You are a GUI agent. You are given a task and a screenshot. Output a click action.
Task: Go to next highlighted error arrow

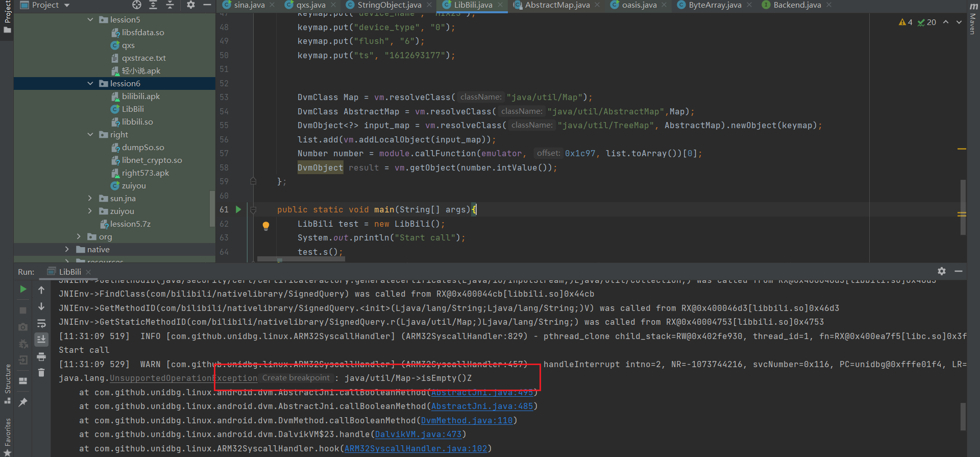(959, 22)
